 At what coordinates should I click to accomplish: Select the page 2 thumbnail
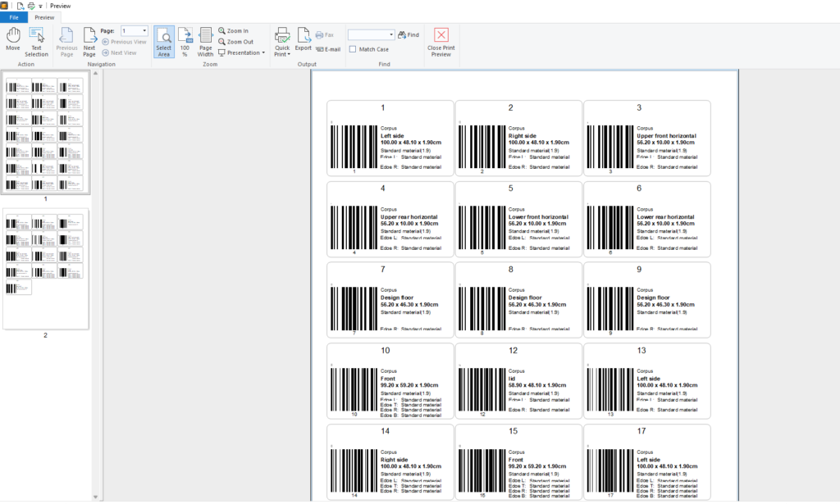(x=45, y=270)
